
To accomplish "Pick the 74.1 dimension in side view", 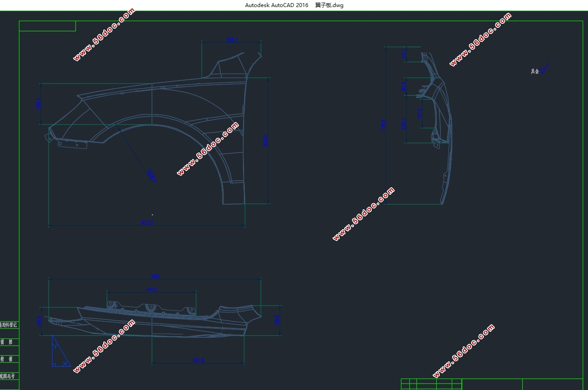I will pyautogui.click(x=404, y=54).
